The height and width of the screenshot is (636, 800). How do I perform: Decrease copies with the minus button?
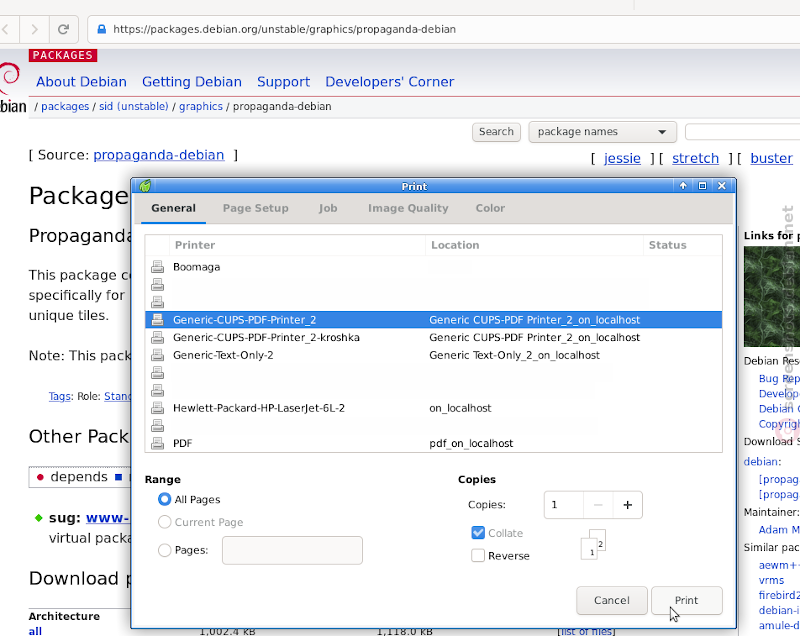(598, 505)
